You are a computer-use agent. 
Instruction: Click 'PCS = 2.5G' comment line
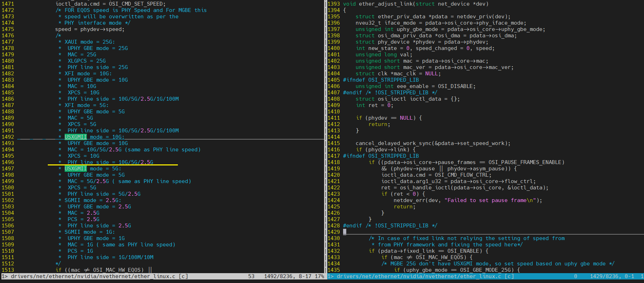coord(84,219)
